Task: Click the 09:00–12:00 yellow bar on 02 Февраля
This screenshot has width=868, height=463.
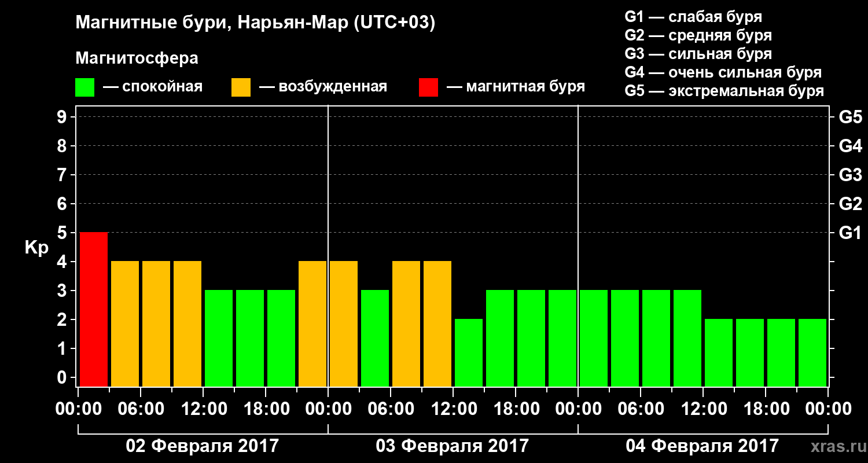Action: 187,324
